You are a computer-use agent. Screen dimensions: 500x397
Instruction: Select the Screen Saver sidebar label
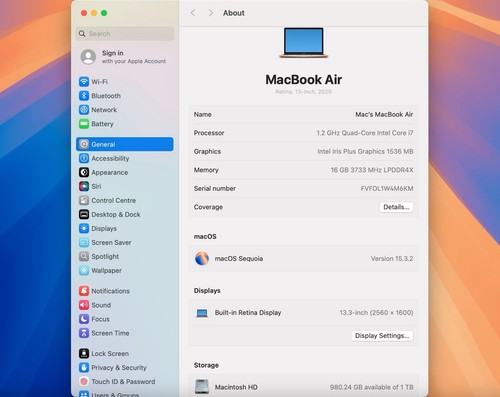coord(111,242)
